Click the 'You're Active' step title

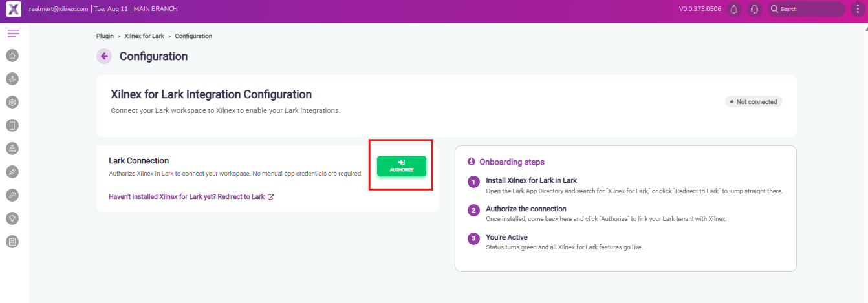click(x=506, y=237)
